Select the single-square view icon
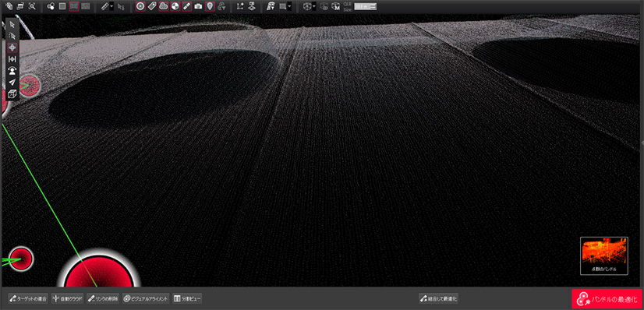644x310 pixels. point(62,6)
